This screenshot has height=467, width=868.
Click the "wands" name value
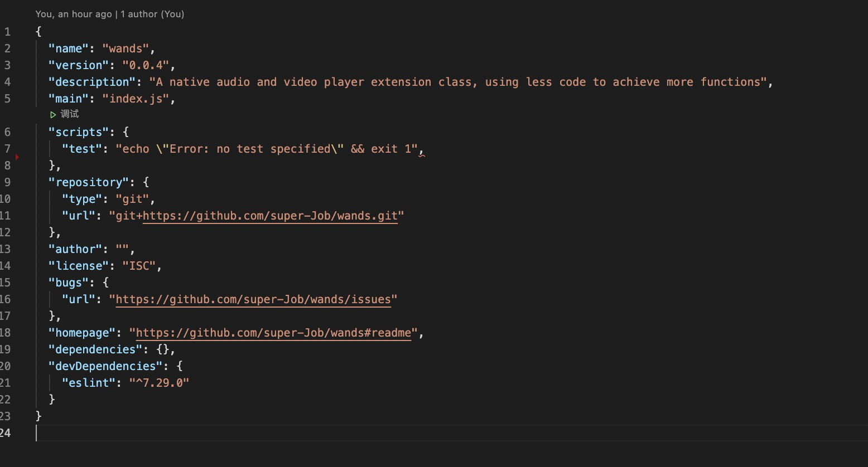point(126,48)
